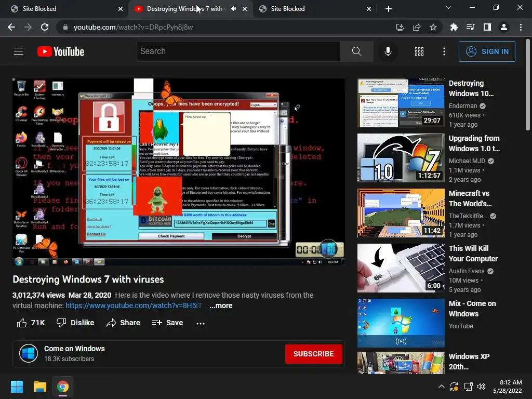Open Destroying Windows 10 thumbnail
The height and width of the screenshot is (399, 532).
[x=401, y=103]
